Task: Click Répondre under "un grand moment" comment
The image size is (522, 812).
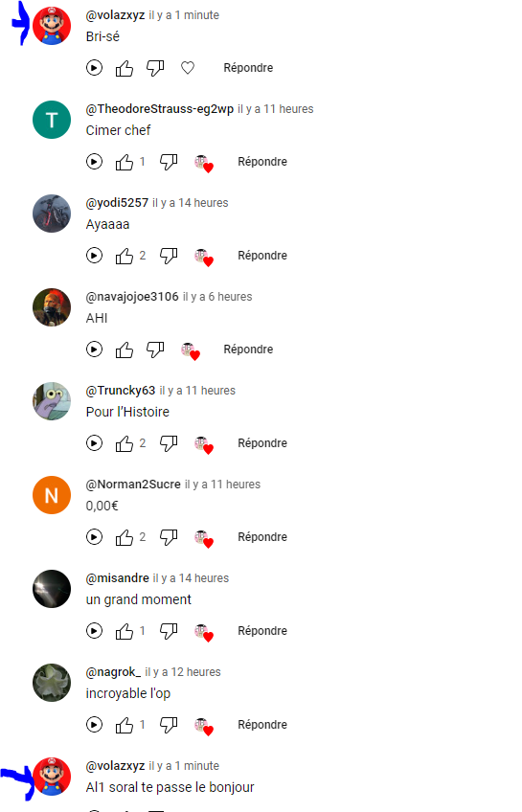Action: pos(262,631)
